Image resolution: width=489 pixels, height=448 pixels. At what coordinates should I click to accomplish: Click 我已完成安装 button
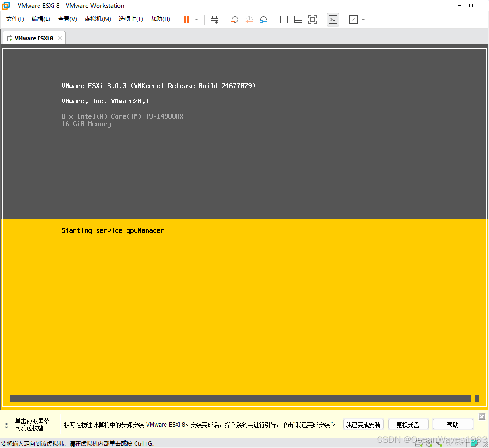click(x=363, y=425)
